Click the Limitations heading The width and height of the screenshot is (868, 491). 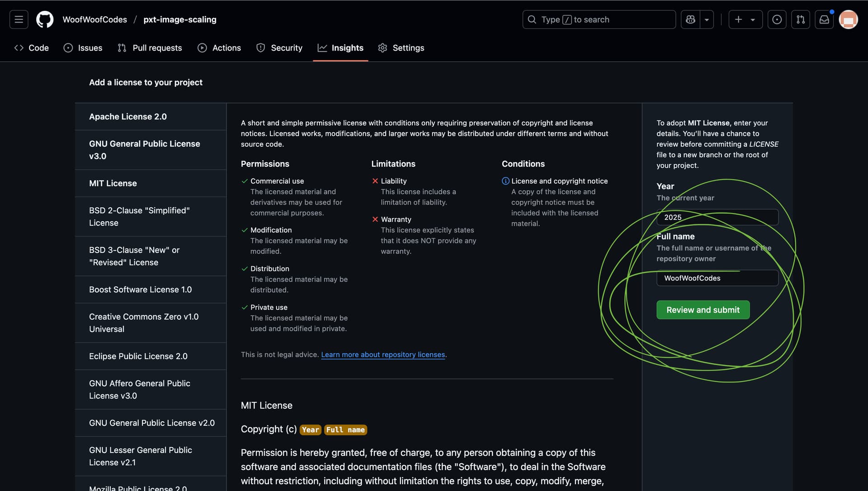point(393,164)
